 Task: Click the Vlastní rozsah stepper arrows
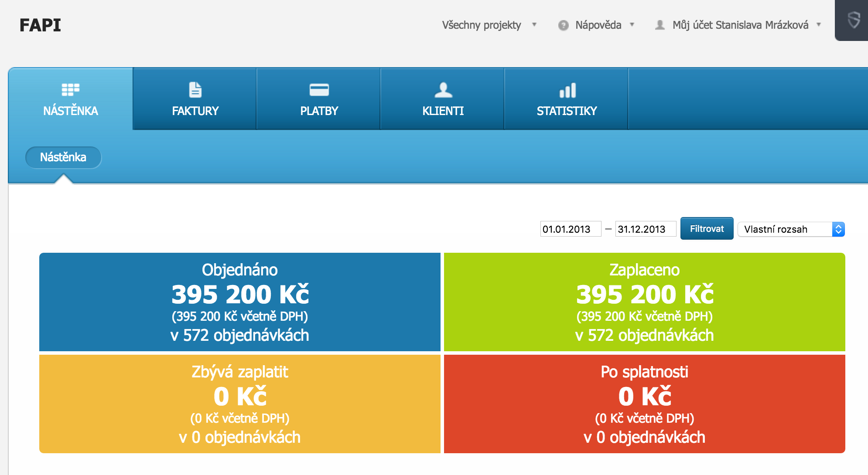point(838,229)
